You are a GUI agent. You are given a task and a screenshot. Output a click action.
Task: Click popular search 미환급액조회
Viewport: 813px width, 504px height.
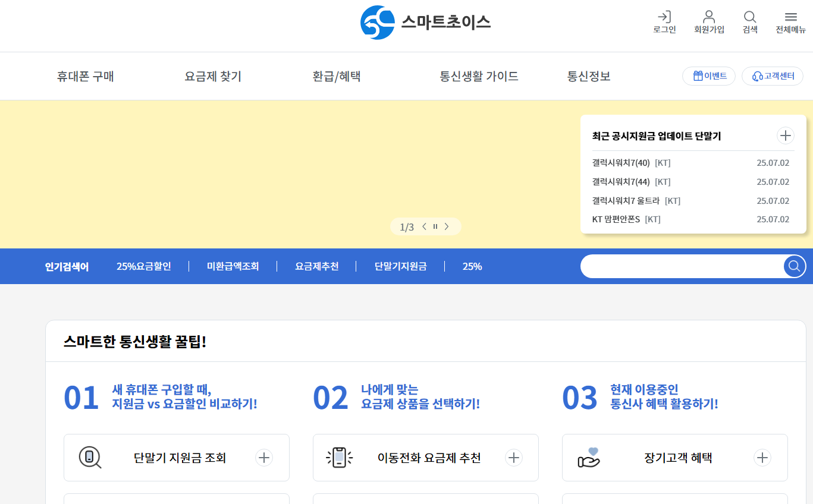pyautogui.click(x=233, y=266)
